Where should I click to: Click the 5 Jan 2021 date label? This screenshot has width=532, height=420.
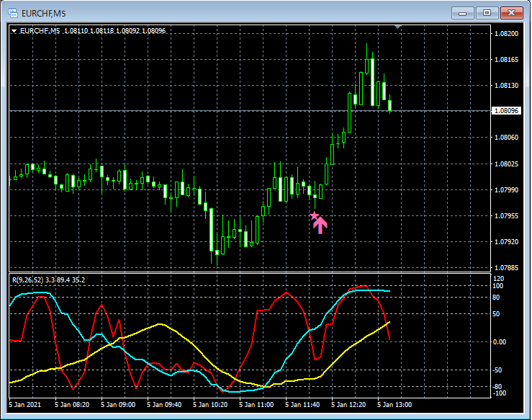[27, 405]
